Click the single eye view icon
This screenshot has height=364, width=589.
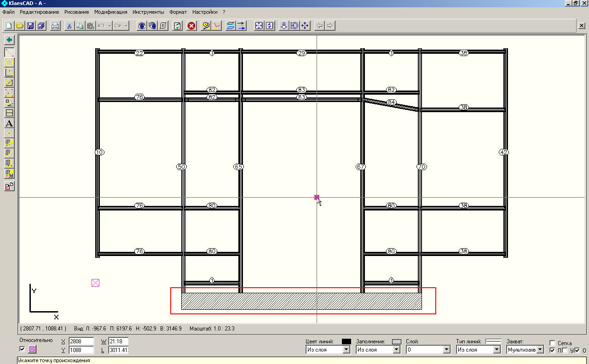142,26
